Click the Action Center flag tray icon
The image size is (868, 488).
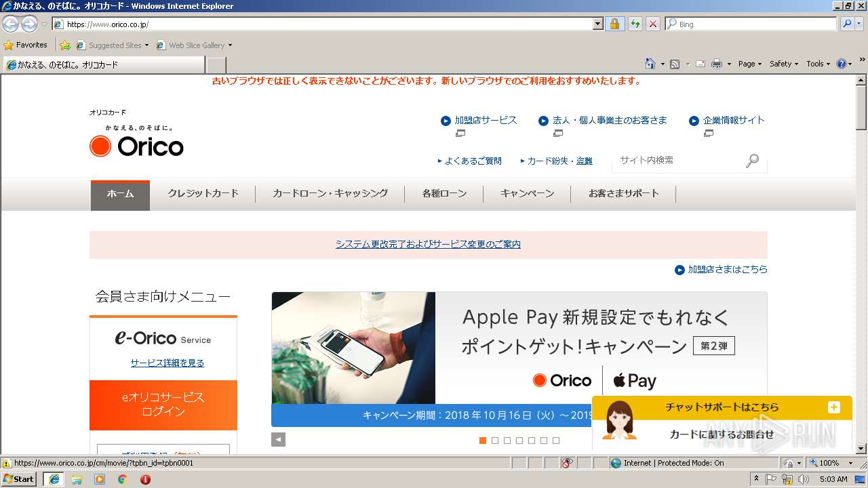click(771, 479)
